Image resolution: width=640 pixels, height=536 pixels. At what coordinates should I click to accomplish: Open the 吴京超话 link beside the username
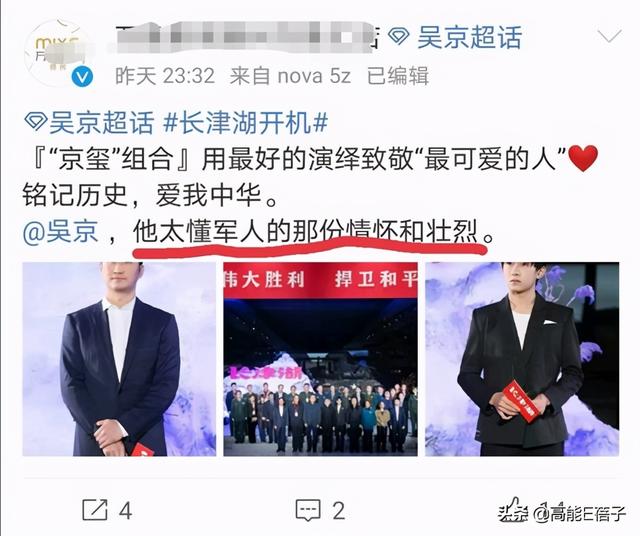click(x=469, y=37)
